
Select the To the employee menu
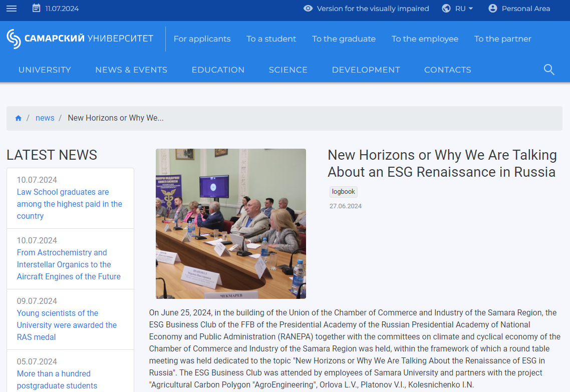(x=425, y=39)
